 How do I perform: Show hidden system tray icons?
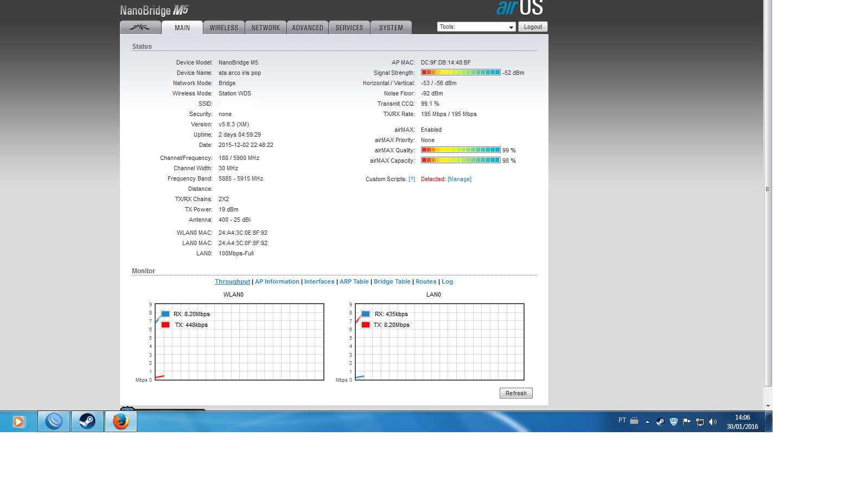point(647,422)
